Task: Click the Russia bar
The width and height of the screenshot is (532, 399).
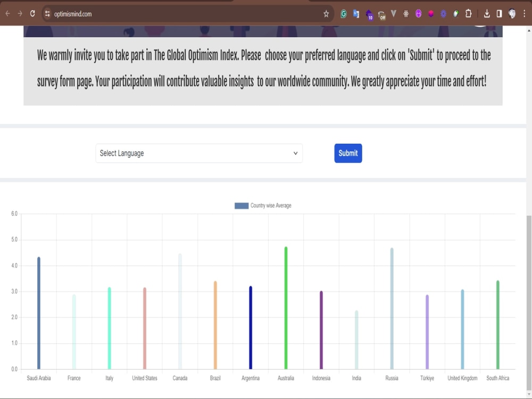Action: click(x=392, y=309)
